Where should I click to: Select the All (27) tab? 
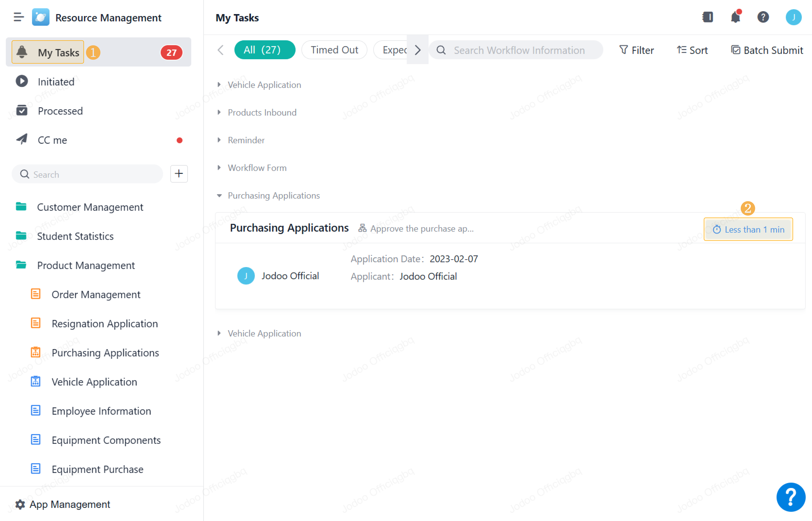coord(265,50)
